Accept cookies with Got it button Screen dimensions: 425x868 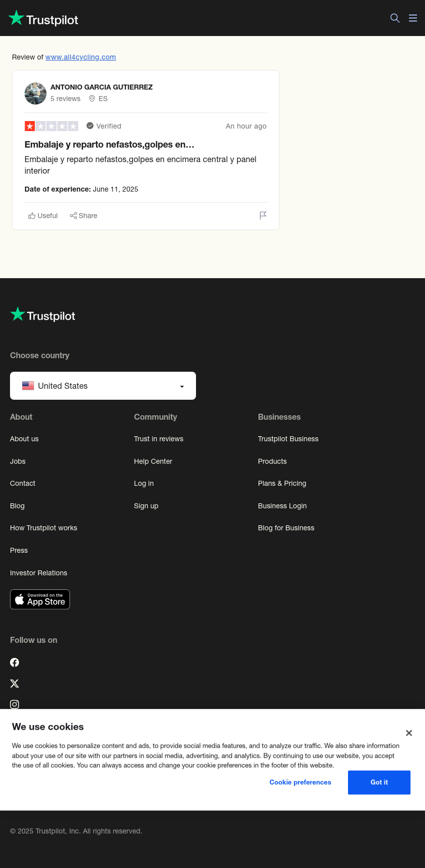tap(379, 782)
